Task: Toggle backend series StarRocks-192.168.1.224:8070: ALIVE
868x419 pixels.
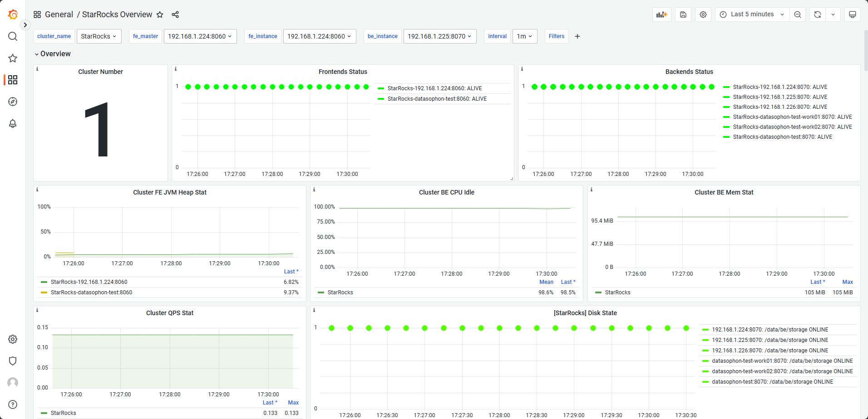Action: tap(780, 87)
